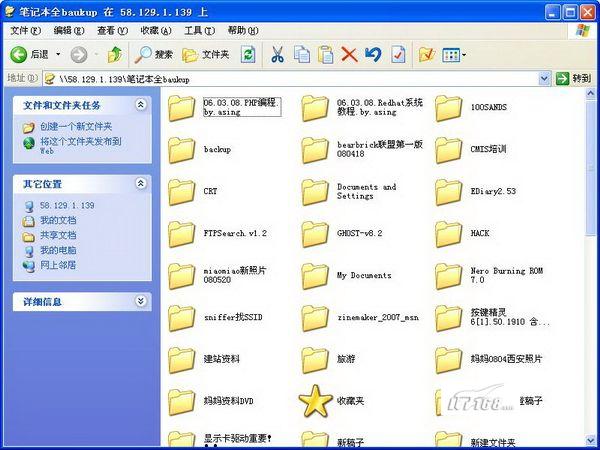Collapse the Other Places (其它位置) panel
This screenshot has width=600, height=450.
pos(140,184)
